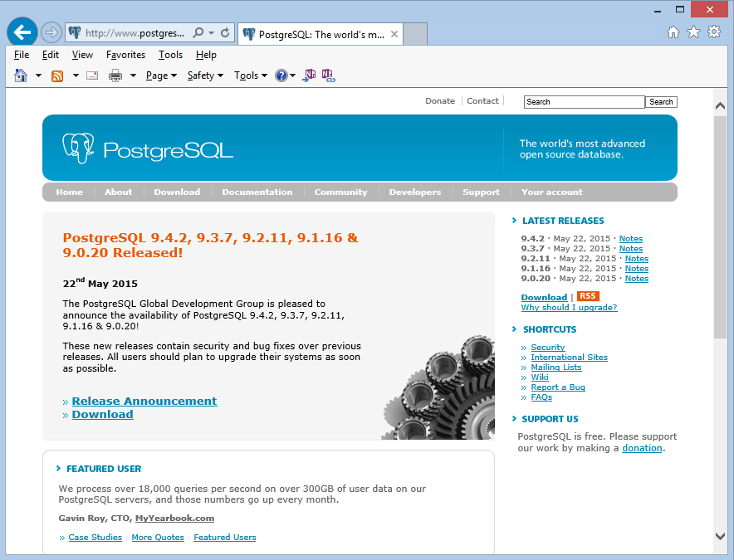
Task: Open the Tools menu in menu bar
Action: pos(170,55)
